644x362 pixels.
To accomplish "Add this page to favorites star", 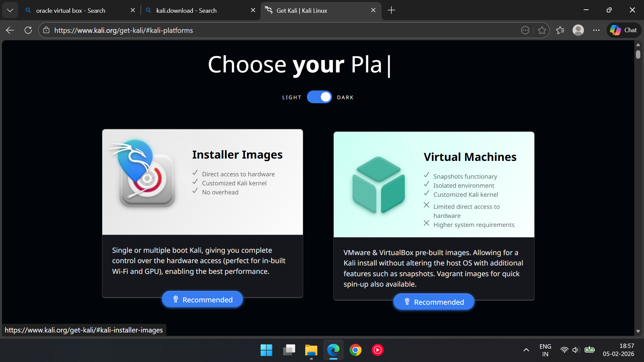I will tap(542, 30).
